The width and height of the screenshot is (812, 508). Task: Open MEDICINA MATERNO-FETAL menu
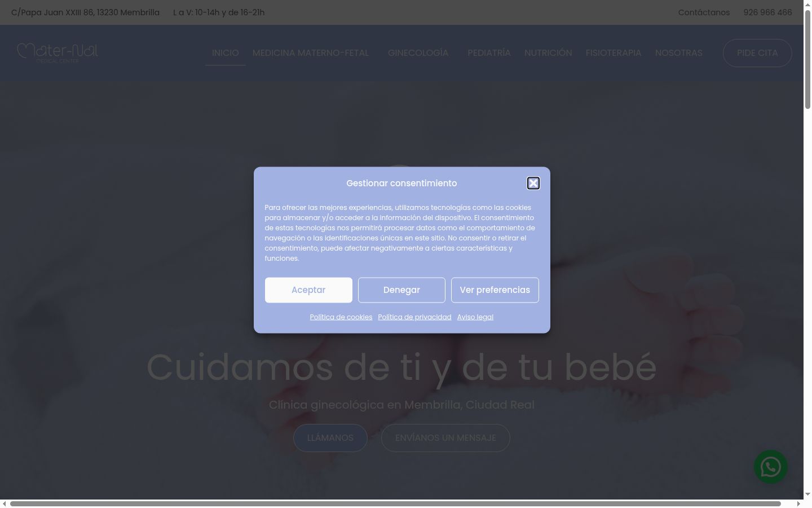[x=311, y=53]
